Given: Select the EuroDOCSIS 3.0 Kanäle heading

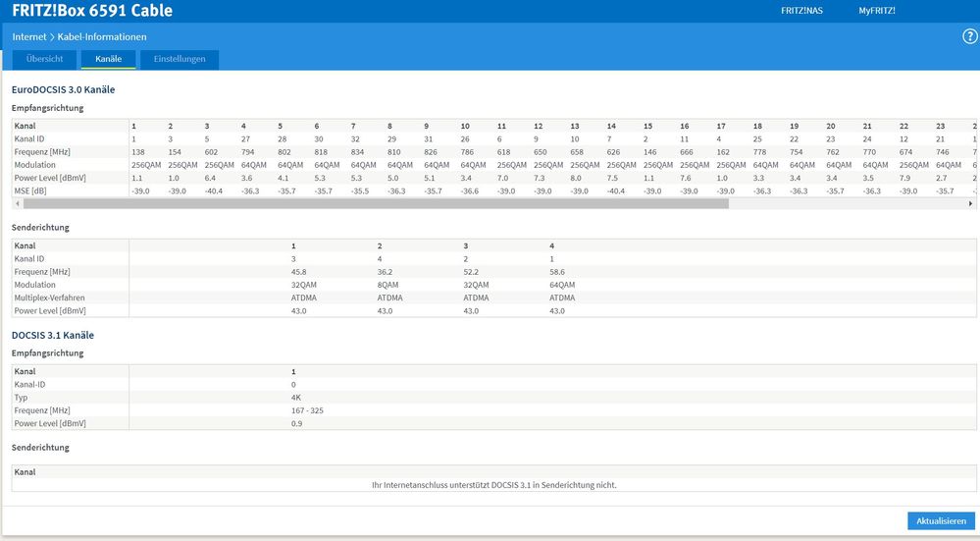Looking at the screenshot, I should coord(63,89).
